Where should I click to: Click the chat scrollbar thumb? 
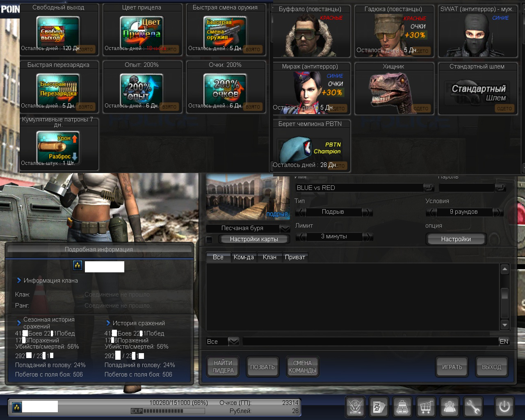[505, 294]
